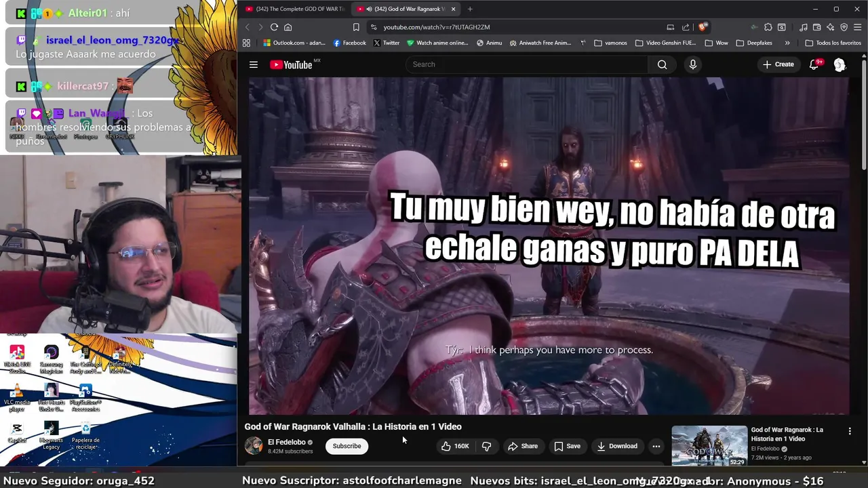Click the magnifier search button on YouTube
868x488 pixels.
click(662, 64)
